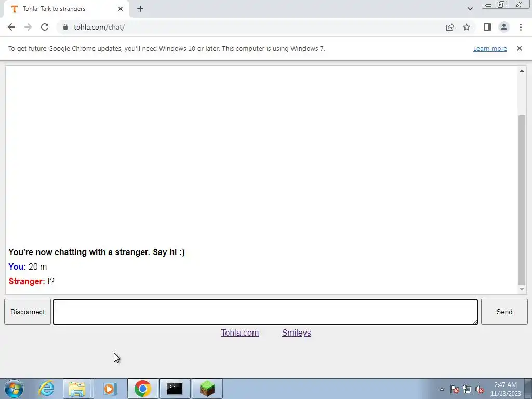Click the browser forward arrow

[x=28, y=27]
